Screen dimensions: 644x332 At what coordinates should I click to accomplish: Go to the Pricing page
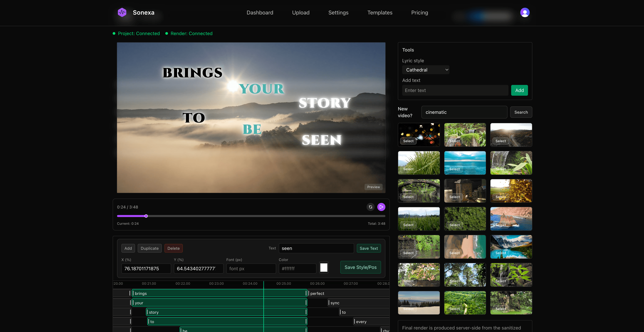tap(420, 12)
